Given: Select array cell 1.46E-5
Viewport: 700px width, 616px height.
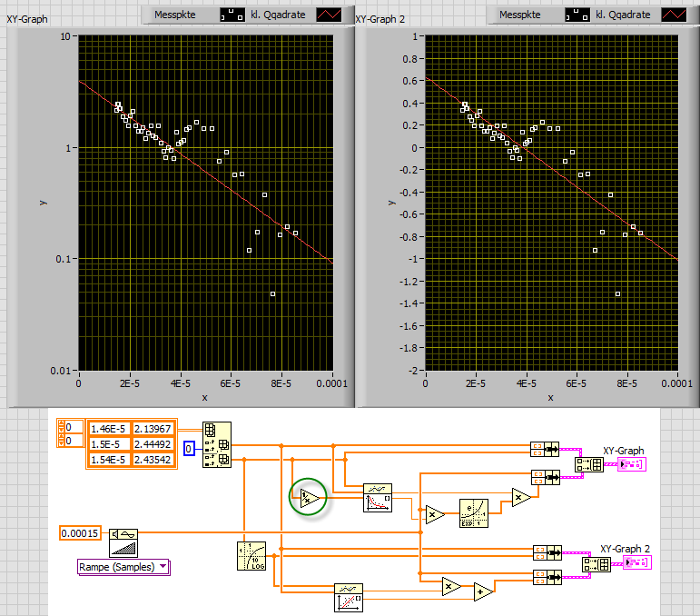Looking at the screenshot, I should (108, 429).
